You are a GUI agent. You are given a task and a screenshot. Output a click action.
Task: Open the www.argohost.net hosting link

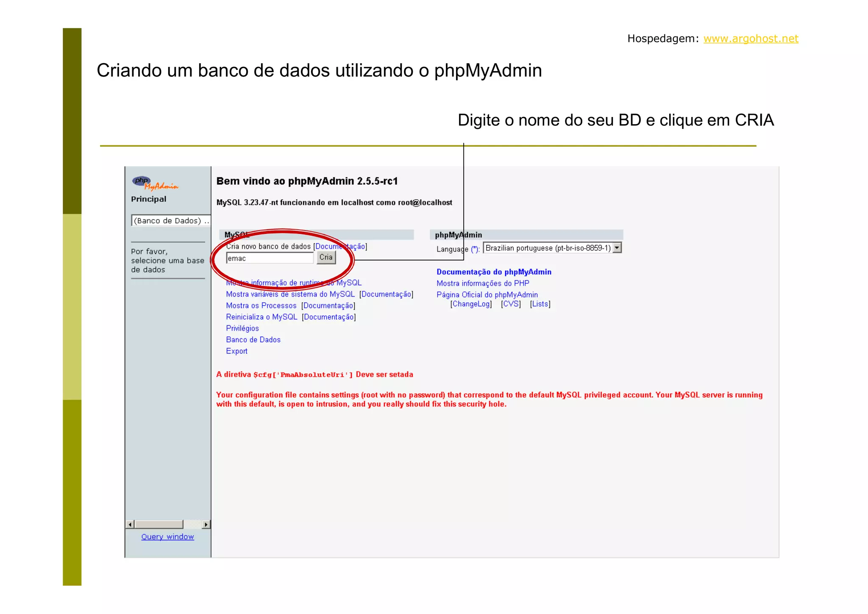click(751, 39)
